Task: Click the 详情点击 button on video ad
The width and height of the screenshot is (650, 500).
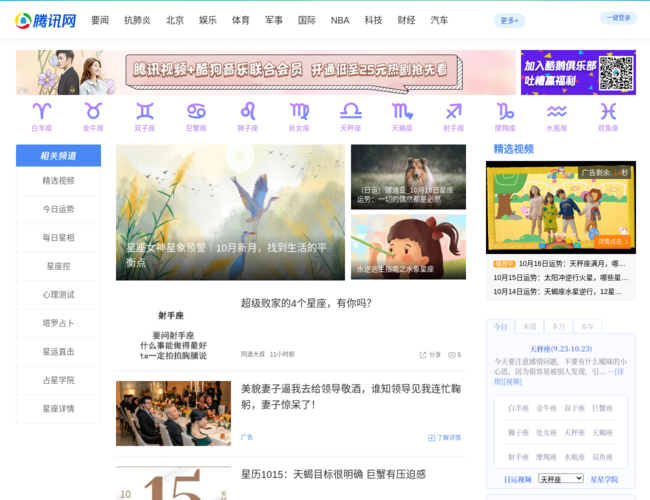Action: pos(613,241)
